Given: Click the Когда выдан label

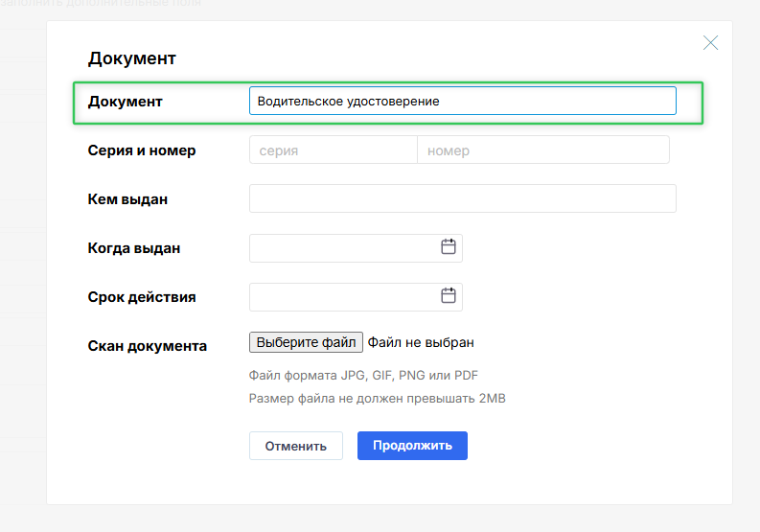Looking at the screenshot, I should coord(134,248).
